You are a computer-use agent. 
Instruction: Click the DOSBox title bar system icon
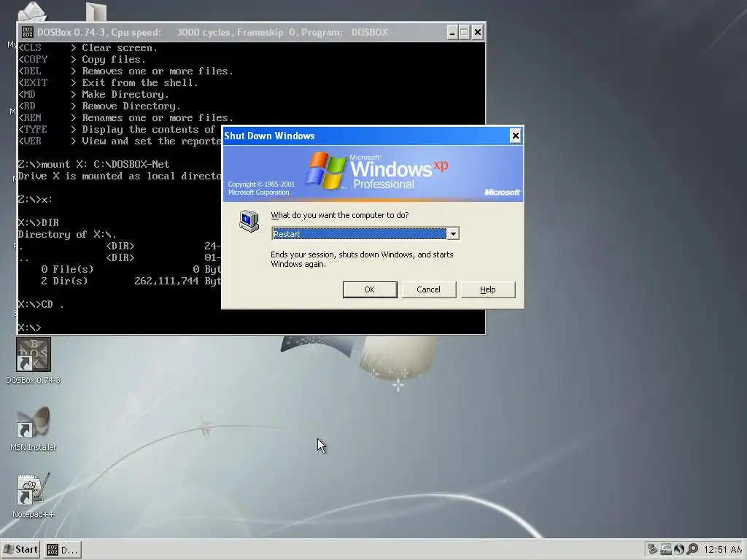pyautogui.click(x=28, y=32)
